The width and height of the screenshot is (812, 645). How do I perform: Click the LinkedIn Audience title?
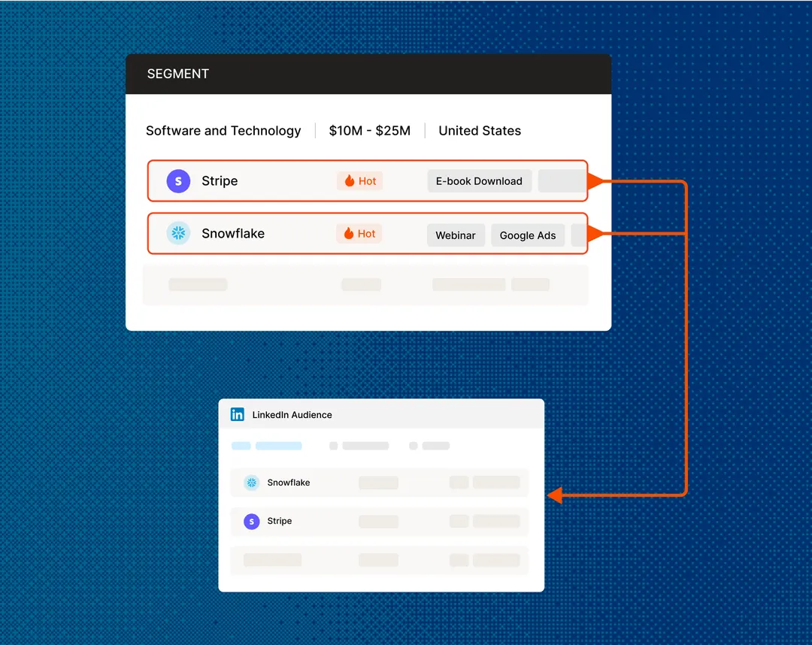click(292, 415)
